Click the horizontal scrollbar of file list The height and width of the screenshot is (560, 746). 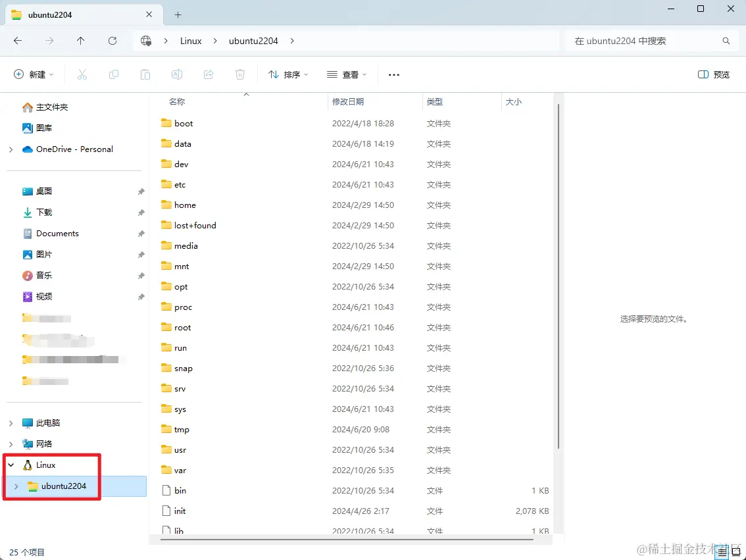(346, 540)
